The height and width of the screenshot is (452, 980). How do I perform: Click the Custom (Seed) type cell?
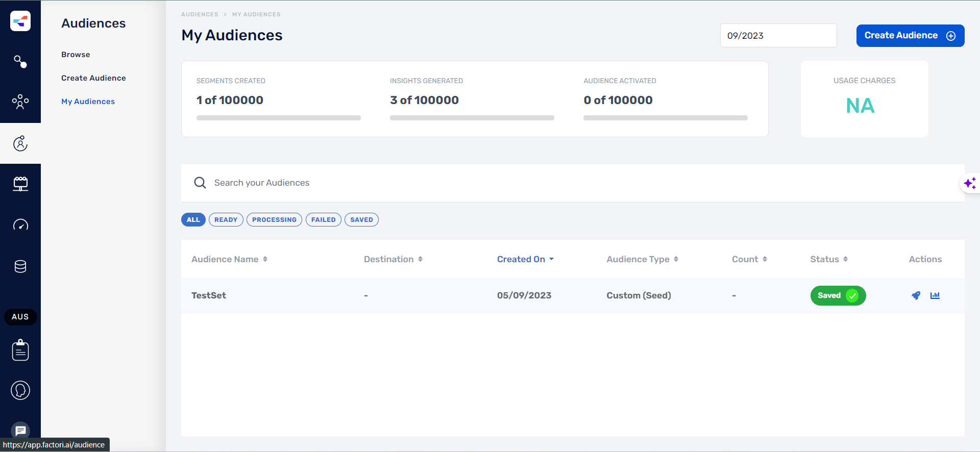pyautogui.click(x=639, y=295)
